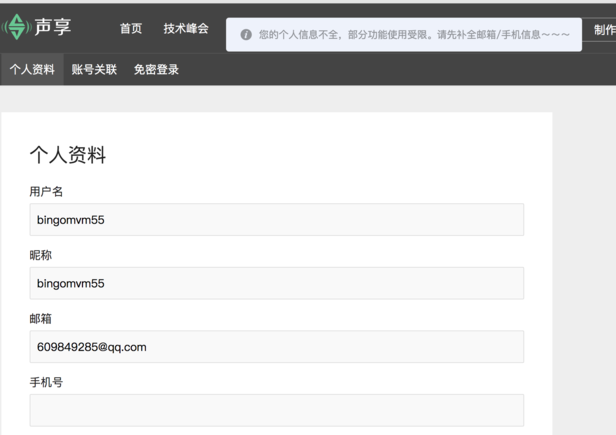616x435 pixels.
Task: Click the empty 手机号 input field
Action: pos(276,410)
